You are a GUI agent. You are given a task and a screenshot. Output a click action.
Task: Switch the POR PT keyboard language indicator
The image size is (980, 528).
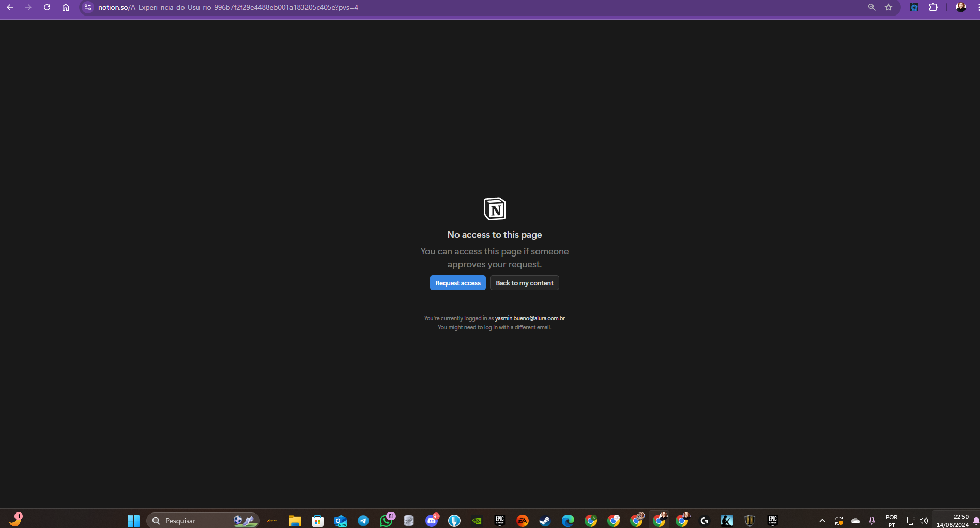(x=892, y=521)
